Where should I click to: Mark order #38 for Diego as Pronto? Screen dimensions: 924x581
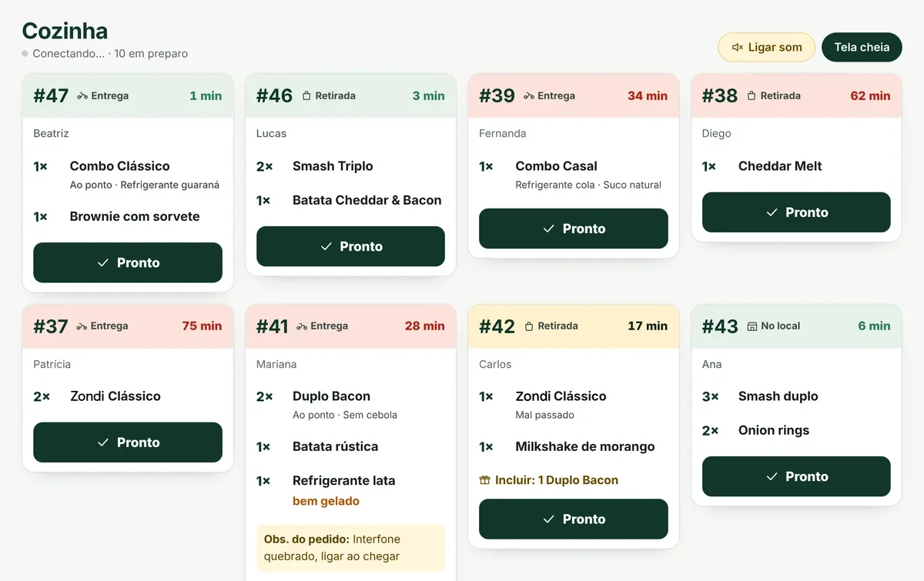tap(796, 212)
